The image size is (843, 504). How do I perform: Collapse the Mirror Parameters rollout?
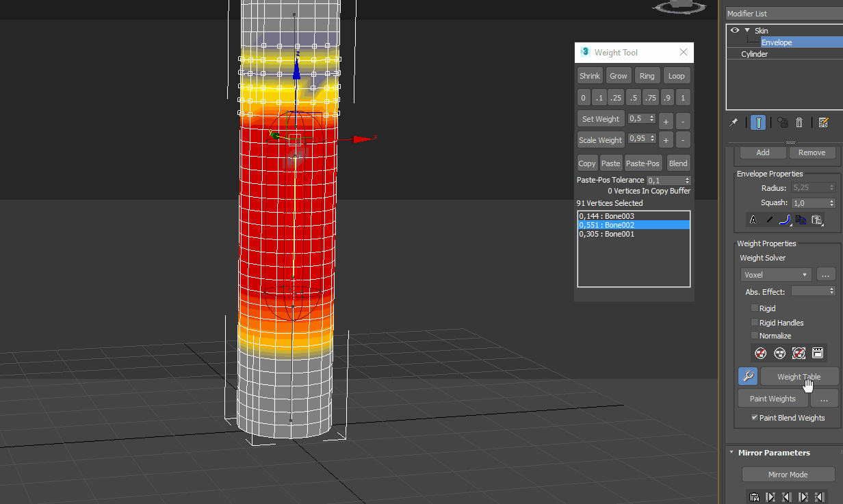click(731, 452)
